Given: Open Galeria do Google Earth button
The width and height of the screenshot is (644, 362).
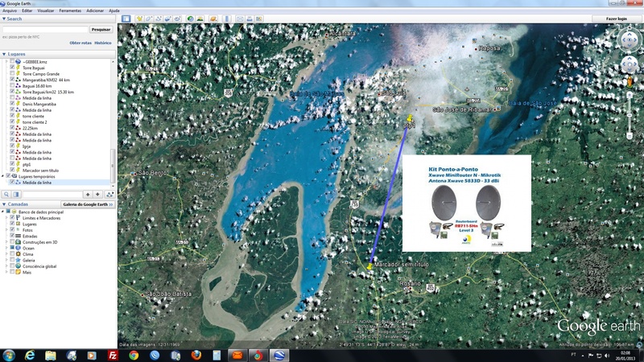Looking at the screenshot, I should (x=88, y=204).
